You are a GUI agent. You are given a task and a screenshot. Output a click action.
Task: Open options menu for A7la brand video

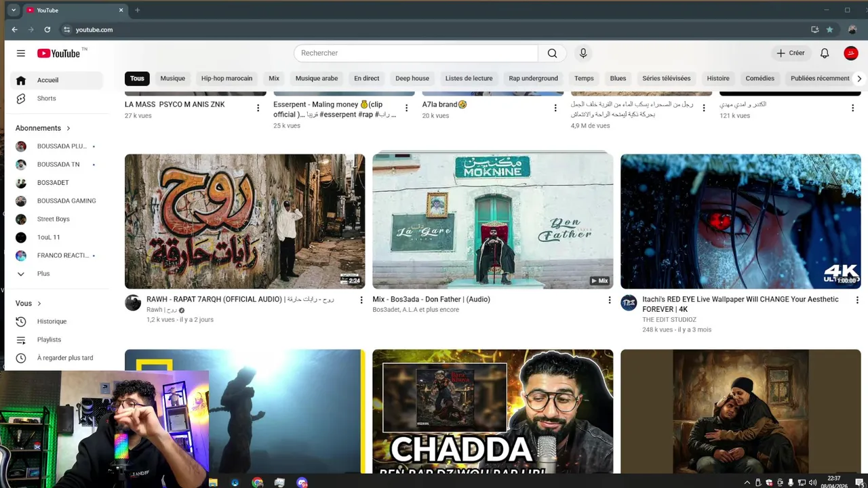point(555,108)
